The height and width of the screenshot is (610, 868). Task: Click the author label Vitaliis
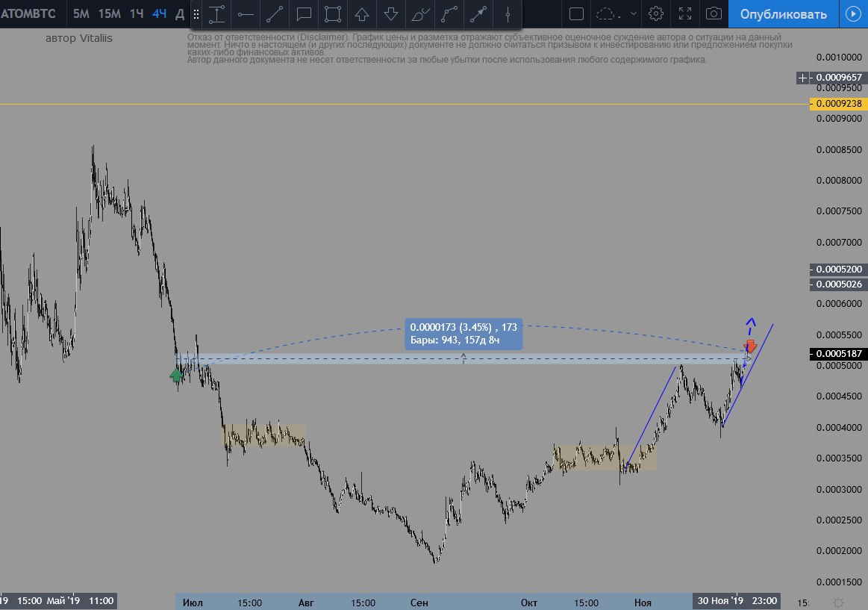pyautogui.click(x=78, y=38)
